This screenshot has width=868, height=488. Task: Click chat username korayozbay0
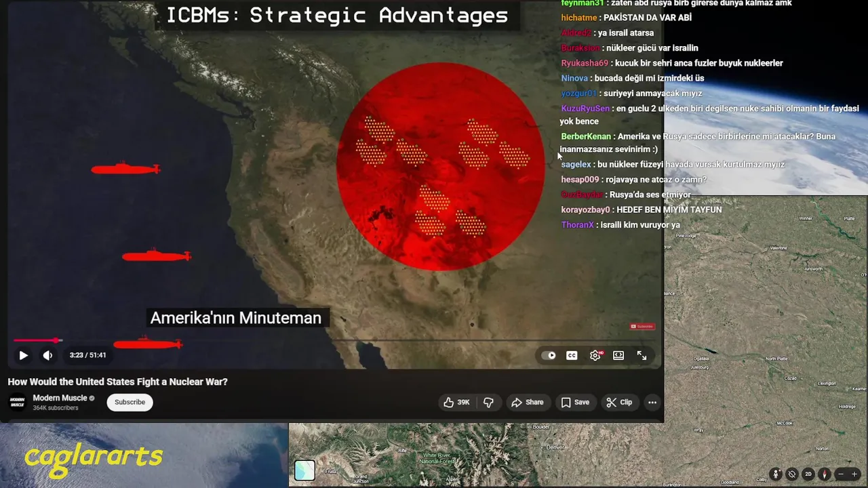[585, 210]
